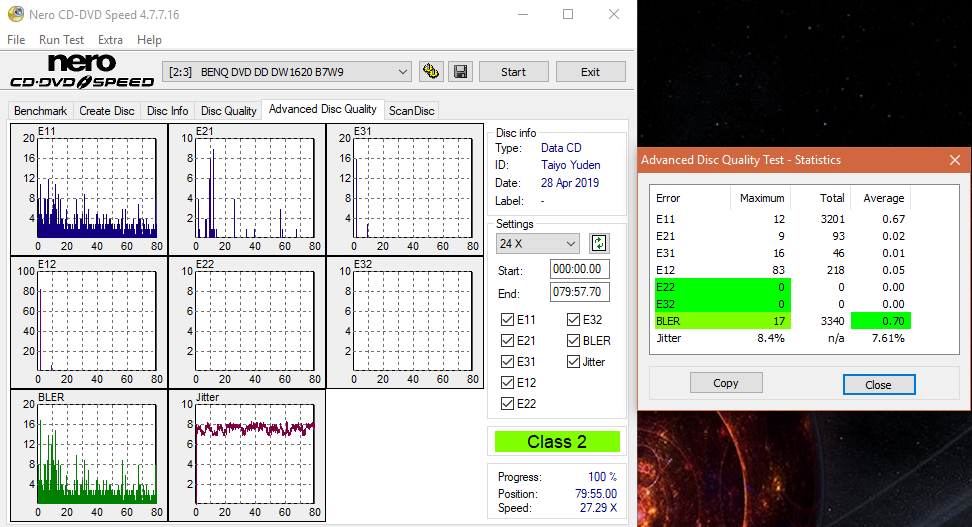Click the Jitter maximum value 8.4%
972x527 pixels.
pos(771,339)
